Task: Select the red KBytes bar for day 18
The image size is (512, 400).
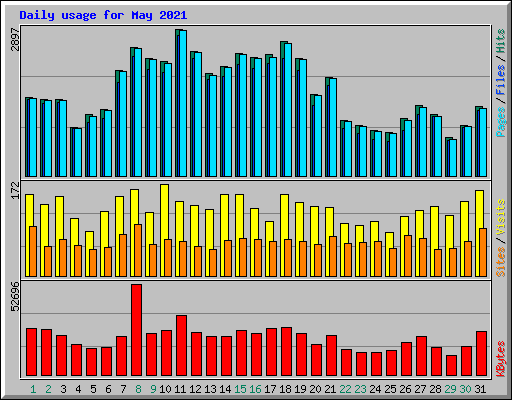Action: (x=286, y=351)
